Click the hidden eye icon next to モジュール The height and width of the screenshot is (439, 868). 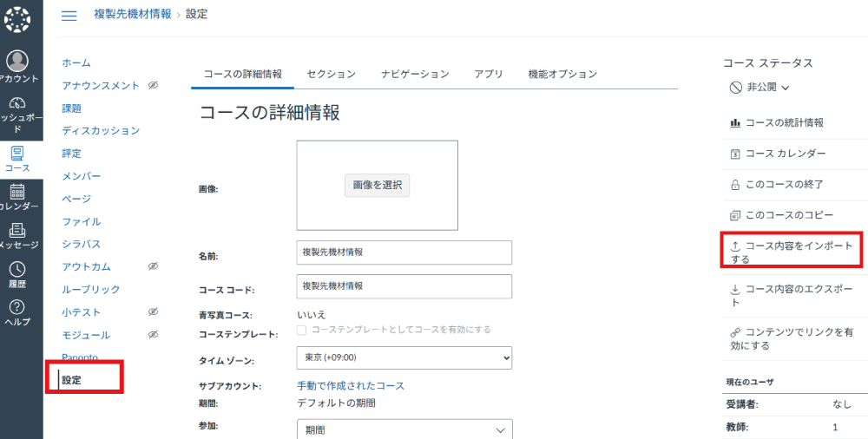click(x=154, y=334)
